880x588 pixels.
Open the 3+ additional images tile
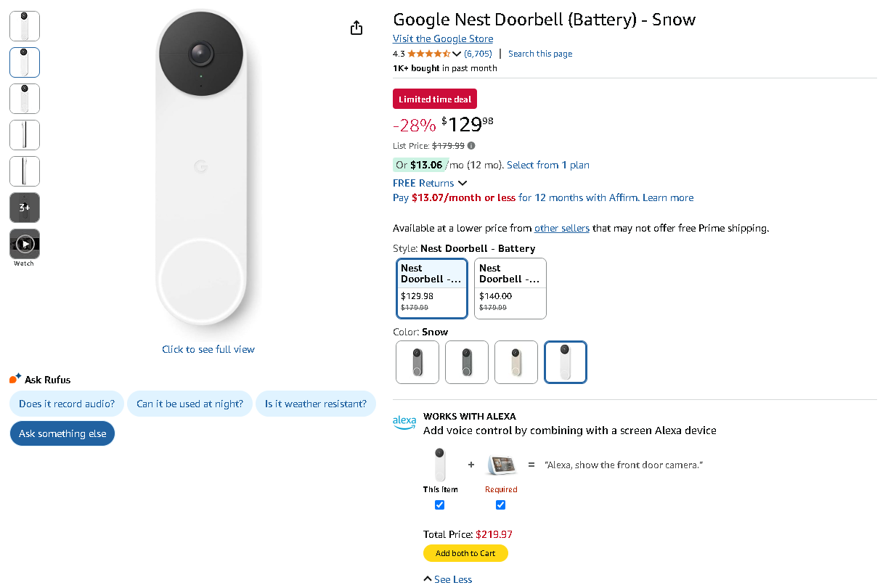[x=24, y=207]
